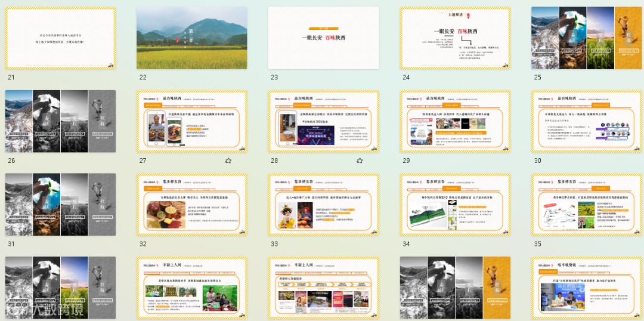The height and width of the screenshot is (321, 644).
Task: Select slide 29 品百味陕西 thumbnail
Action: [455, 121]
